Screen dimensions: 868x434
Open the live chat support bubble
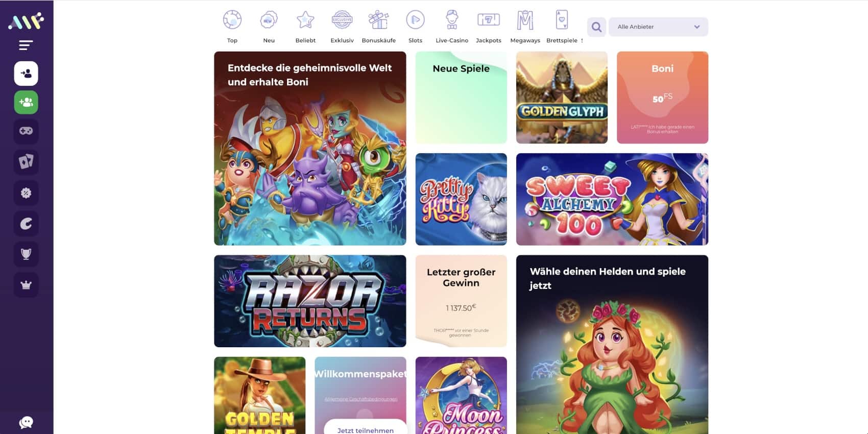26,422
